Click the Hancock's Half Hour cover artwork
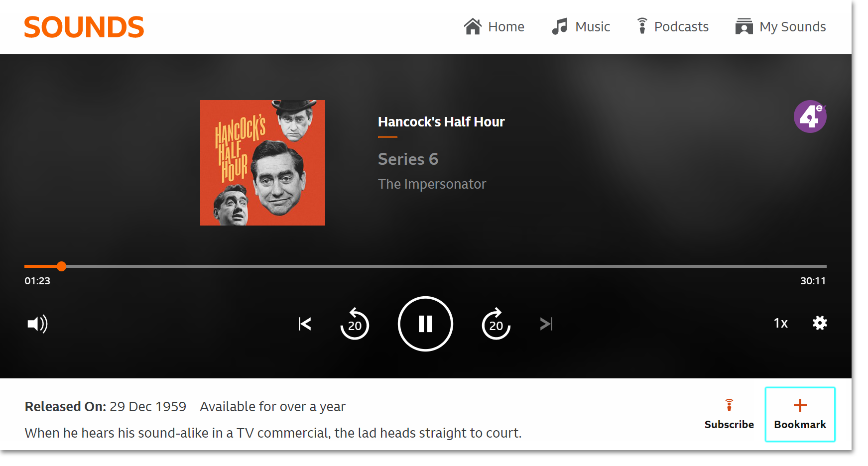 [x=262, y=162]
